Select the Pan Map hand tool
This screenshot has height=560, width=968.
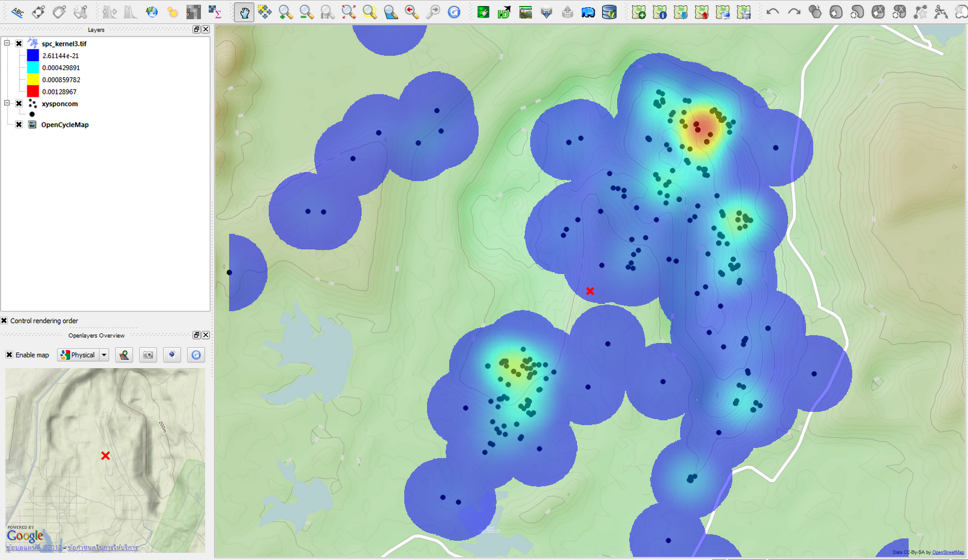(244, 11)
